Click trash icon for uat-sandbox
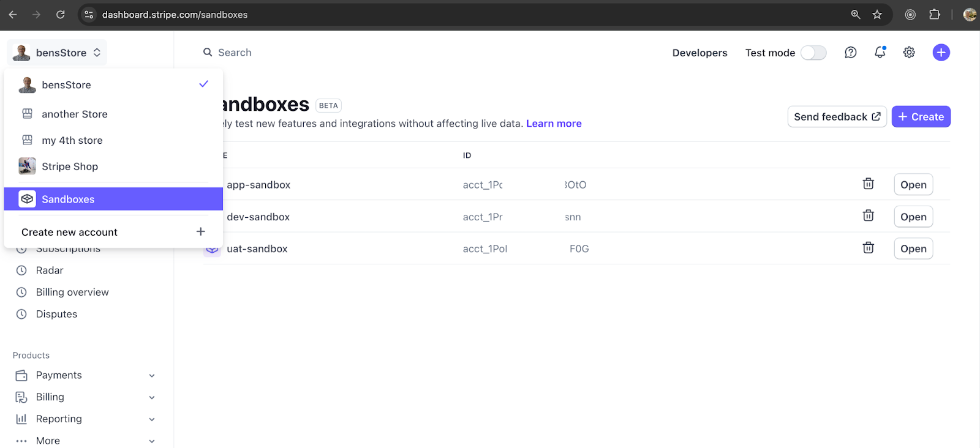 tap(868, 248)
